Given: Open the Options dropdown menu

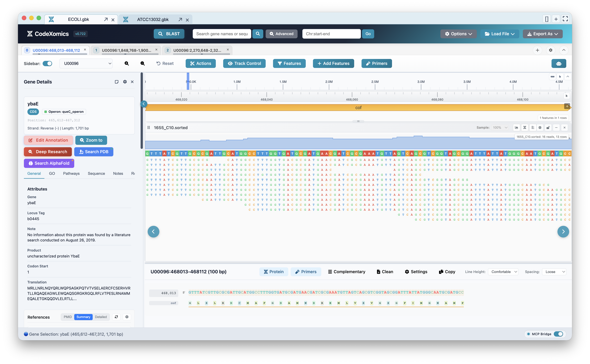Looking at the screenshot, I should pos(458,34).
